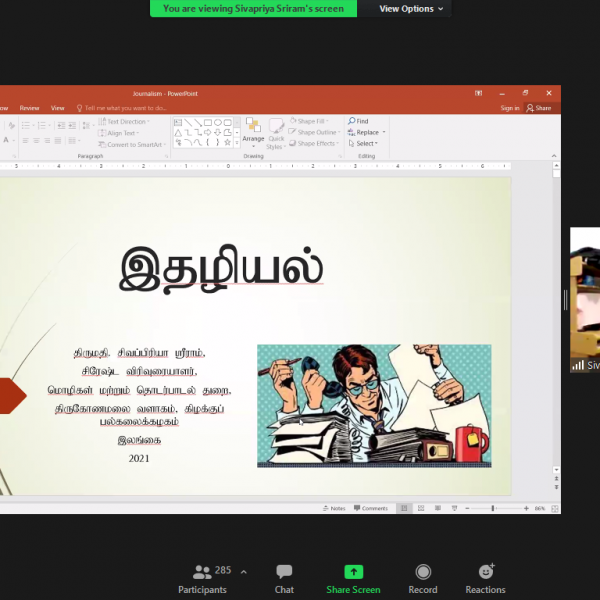Expand the arrow next to Participants
The width and height of the screenshot is (600, 600).
tap(244, 572)
